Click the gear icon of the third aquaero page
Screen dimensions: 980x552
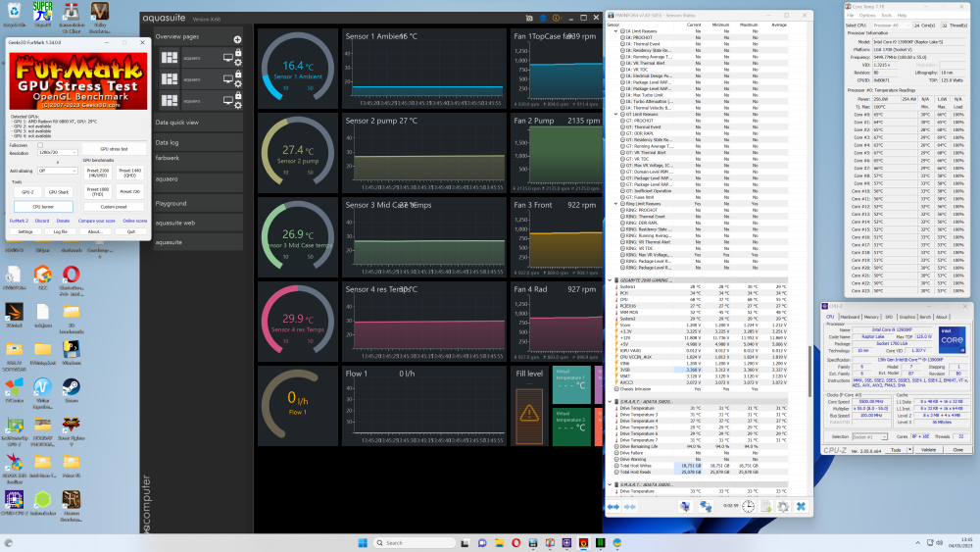pos(238,105)
